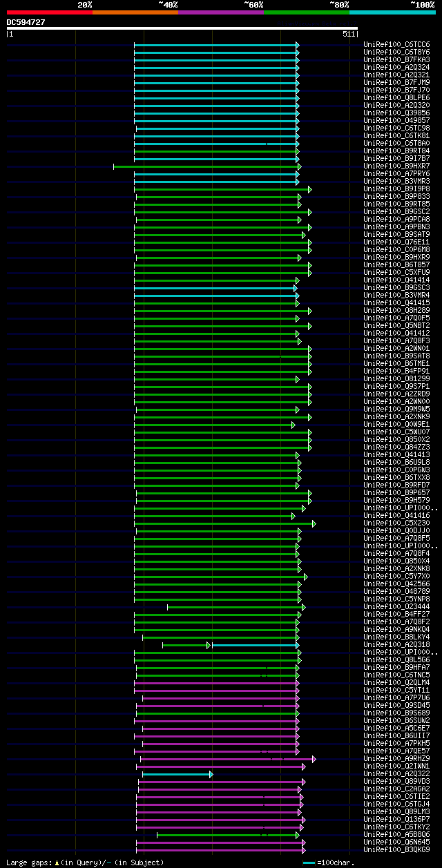Click the white query length bar

(182, 28)
